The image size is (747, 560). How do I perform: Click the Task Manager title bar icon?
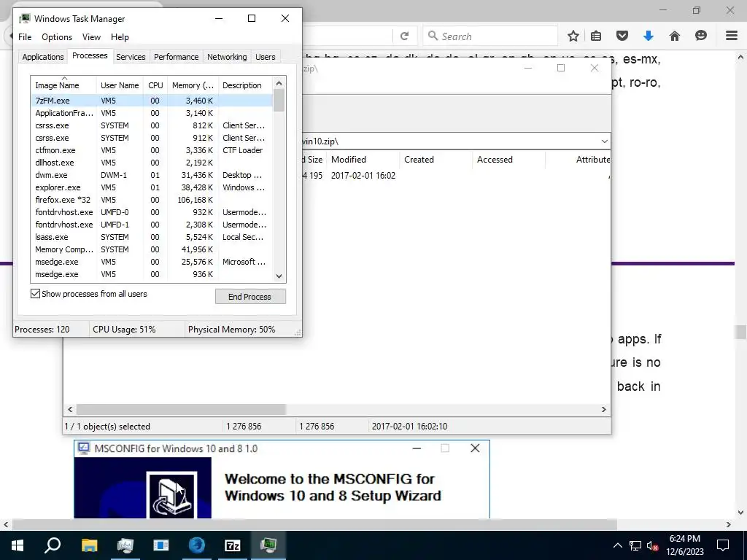pos(25,18)
